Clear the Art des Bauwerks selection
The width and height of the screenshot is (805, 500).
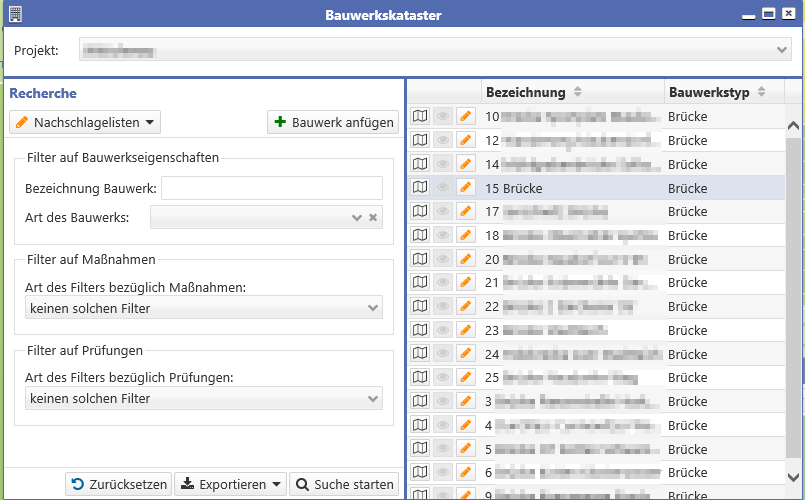373,217
